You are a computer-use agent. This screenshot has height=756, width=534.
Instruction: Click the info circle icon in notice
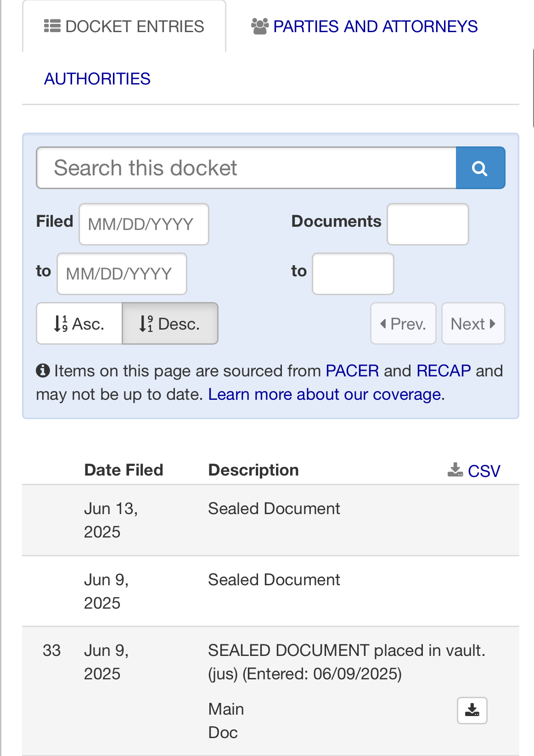click(x=43, y=370)
